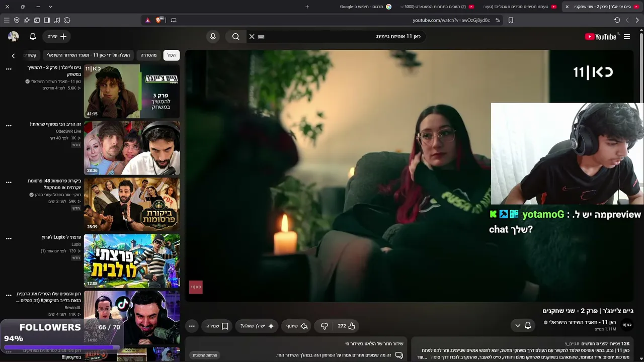Select the 'הועלה על ידי כאן 11' chip
Screen dimensions: 644x362
point(89,55)
